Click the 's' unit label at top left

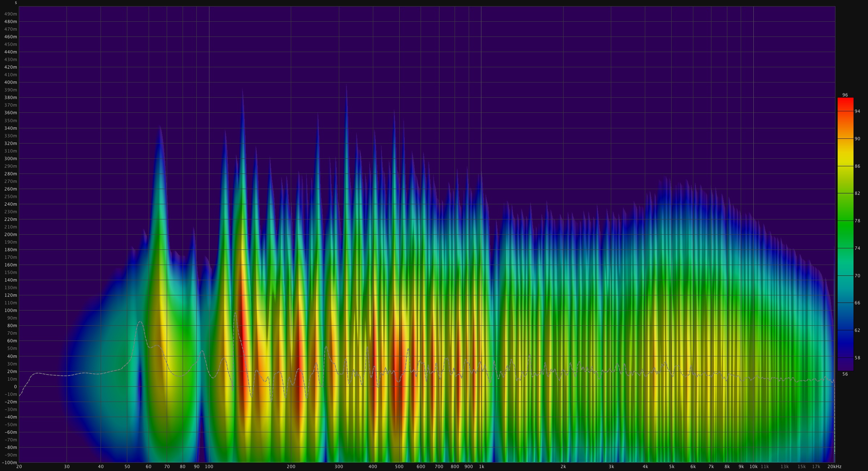click(x=15, y=3)
